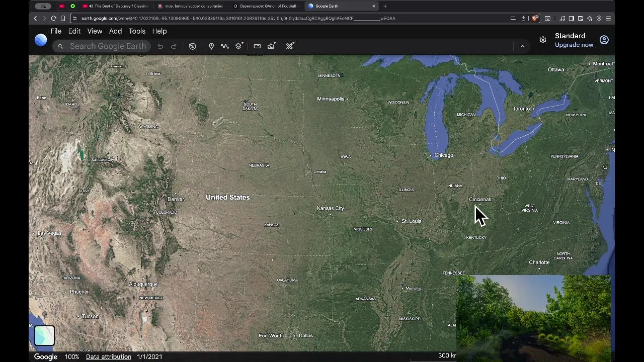Open the Tools menu
644x362 pixels.
(x=137, y=31)
